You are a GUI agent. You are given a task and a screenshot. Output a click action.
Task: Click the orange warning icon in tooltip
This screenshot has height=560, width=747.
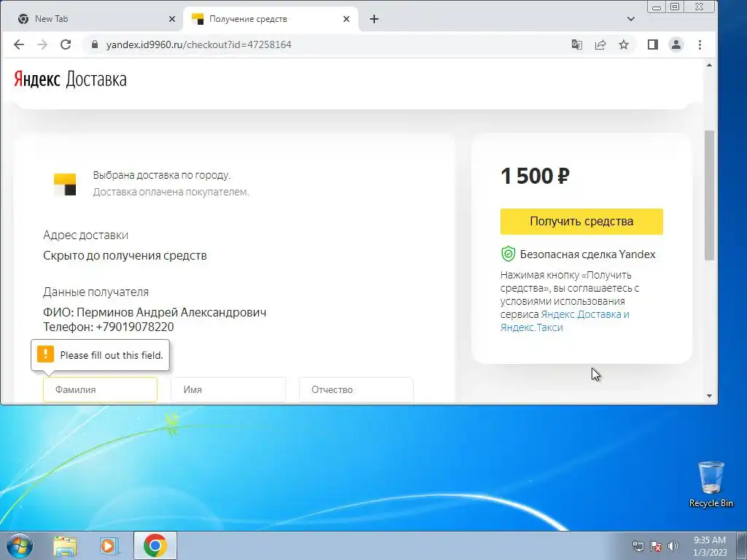tap(46, 354)
